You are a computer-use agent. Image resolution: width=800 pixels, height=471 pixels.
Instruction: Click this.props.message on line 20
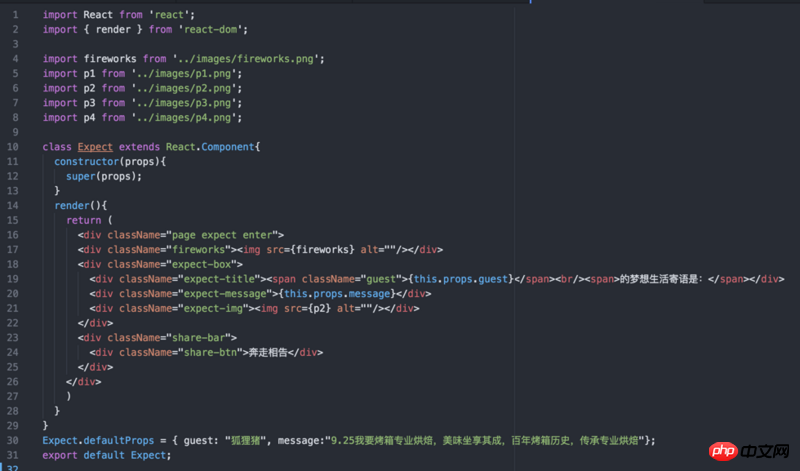tap(337, 294)
